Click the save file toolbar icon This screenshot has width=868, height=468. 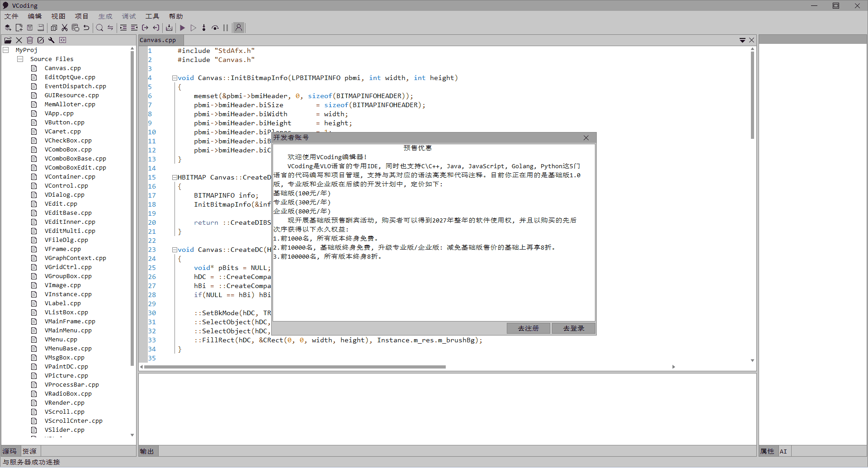pyautogui.click(x=30, y=28)
